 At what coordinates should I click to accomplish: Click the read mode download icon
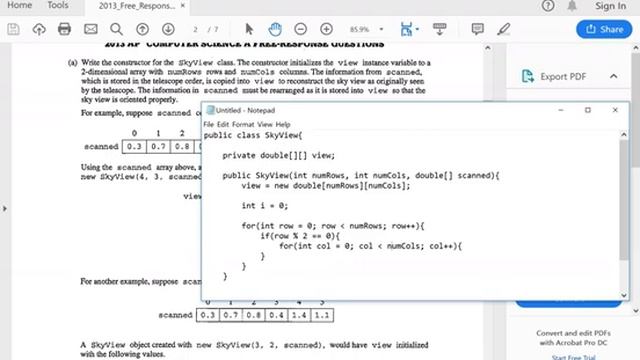(440, 29)
